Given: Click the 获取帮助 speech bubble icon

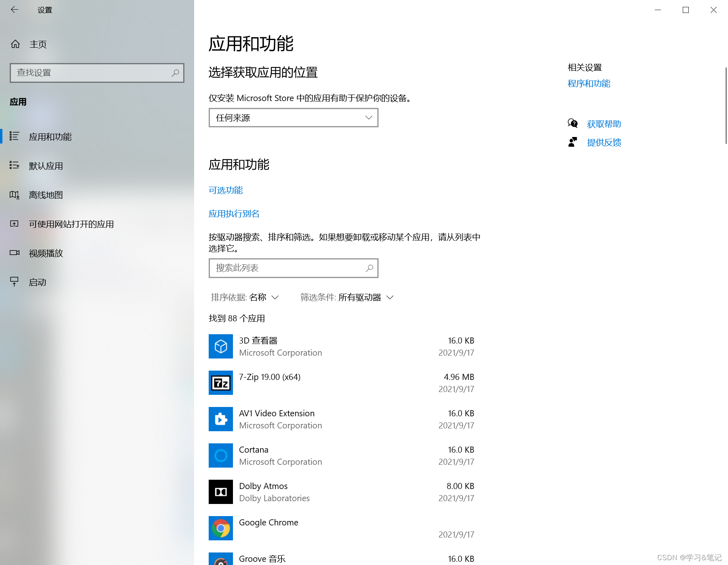Looking at the screenshot, I should 572,123.
